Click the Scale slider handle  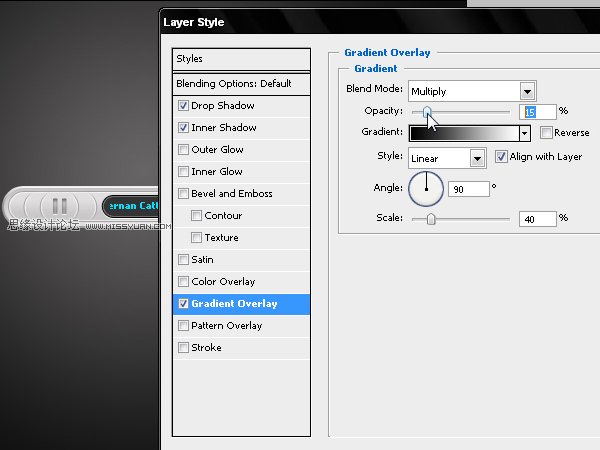pos(431,219)
